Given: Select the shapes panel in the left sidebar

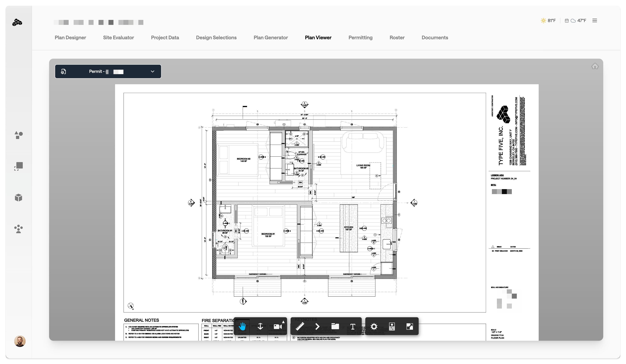Looking at the screenshot, I should [19, 135].
